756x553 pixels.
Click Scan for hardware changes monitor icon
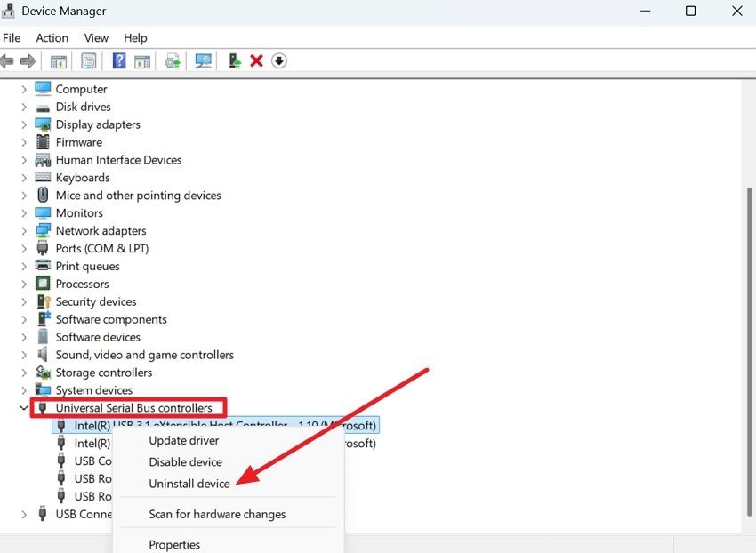click(204, 61)
